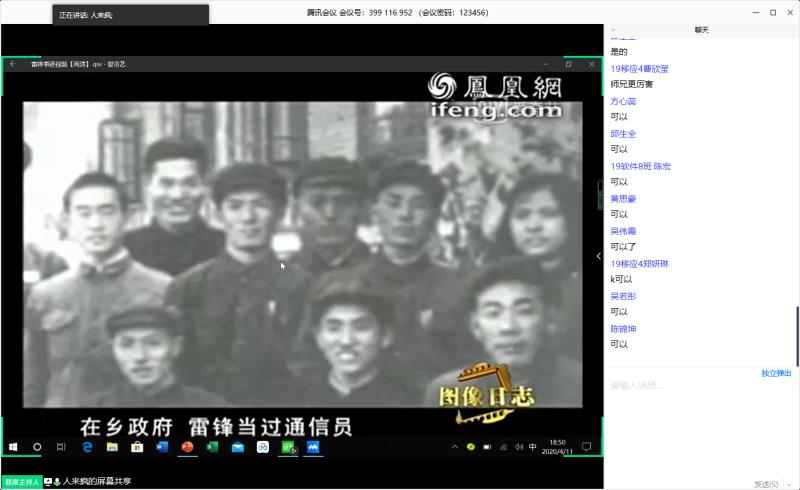Collapse the side panel using the left arrow handle

click(599, 256)
